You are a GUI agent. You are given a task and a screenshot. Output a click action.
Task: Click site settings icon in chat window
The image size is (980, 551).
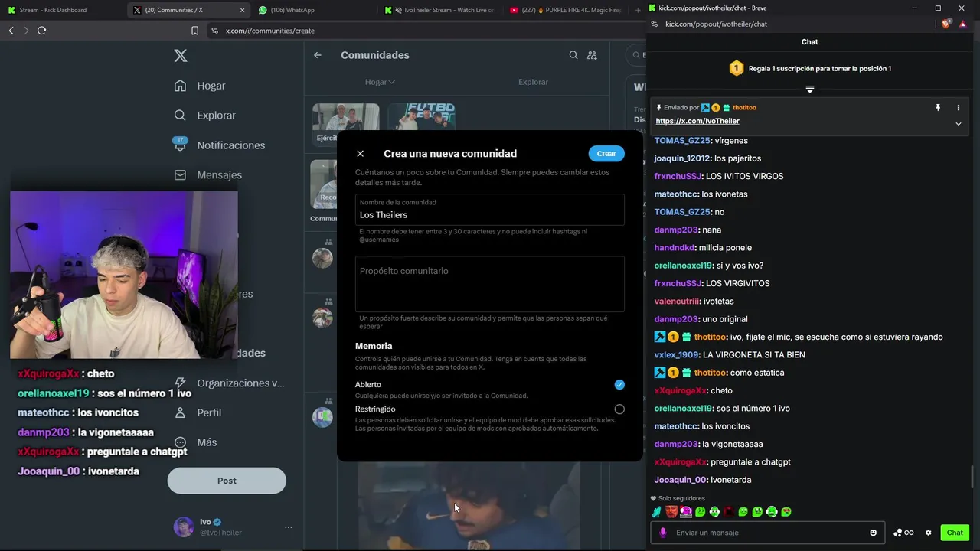[655, 24]
